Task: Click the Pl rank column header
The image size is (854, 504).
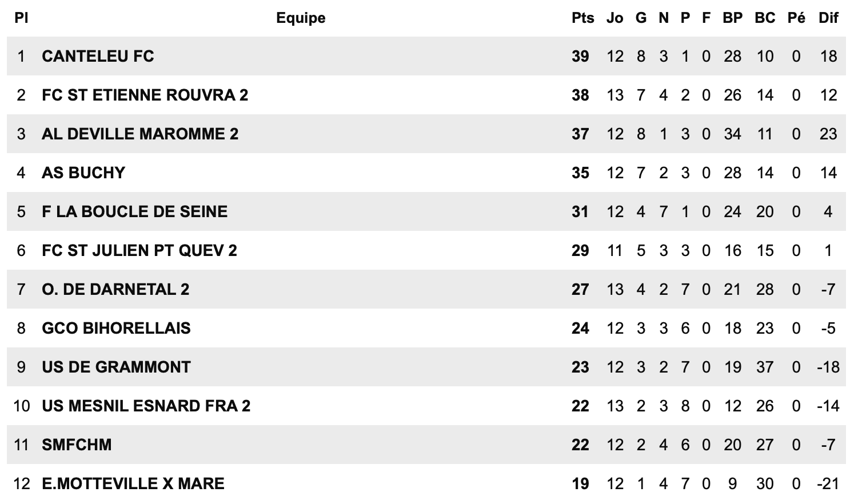Action: pyautogui.click(x=21, y=18)
